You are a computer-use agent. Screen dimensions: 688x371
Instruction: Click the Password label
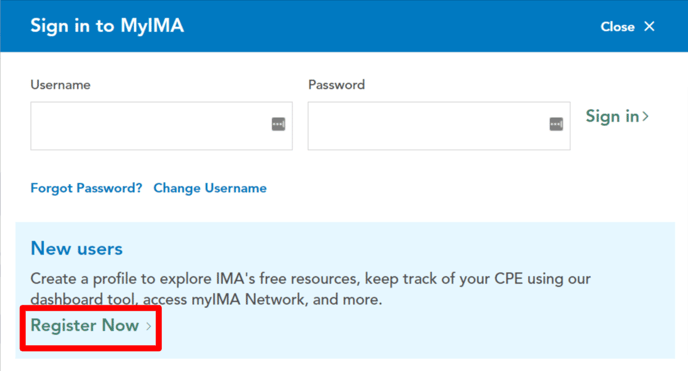(x=337, y=85)
